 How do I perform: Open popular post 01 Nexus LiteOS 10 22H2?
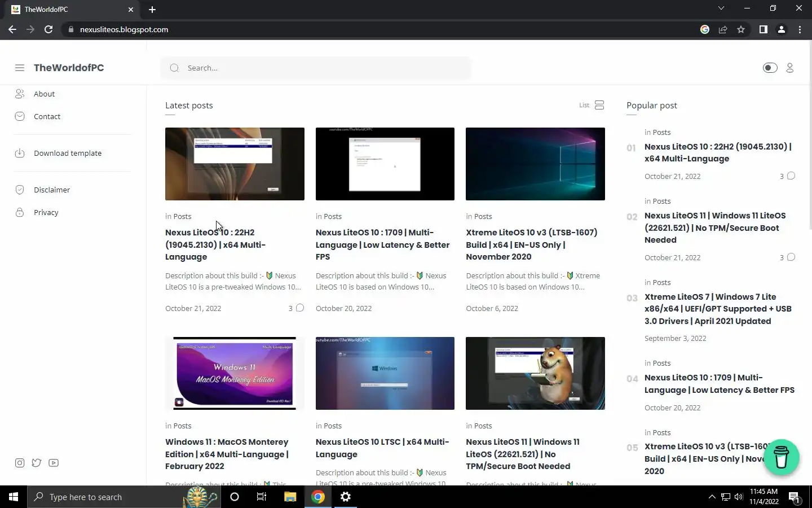[718, 152]
